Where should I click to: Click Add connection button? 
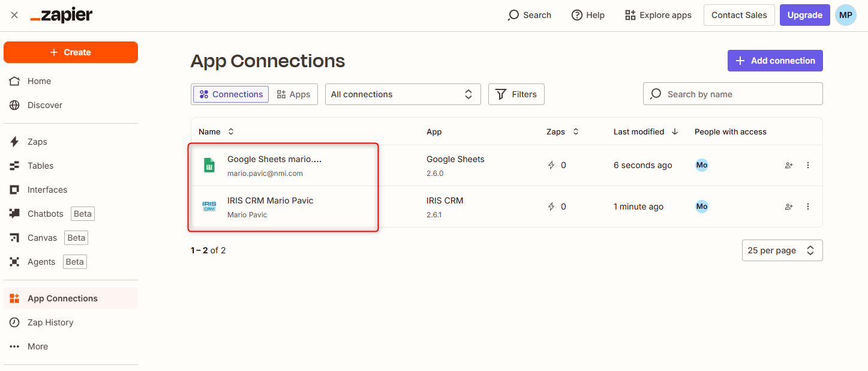point(775,61)
